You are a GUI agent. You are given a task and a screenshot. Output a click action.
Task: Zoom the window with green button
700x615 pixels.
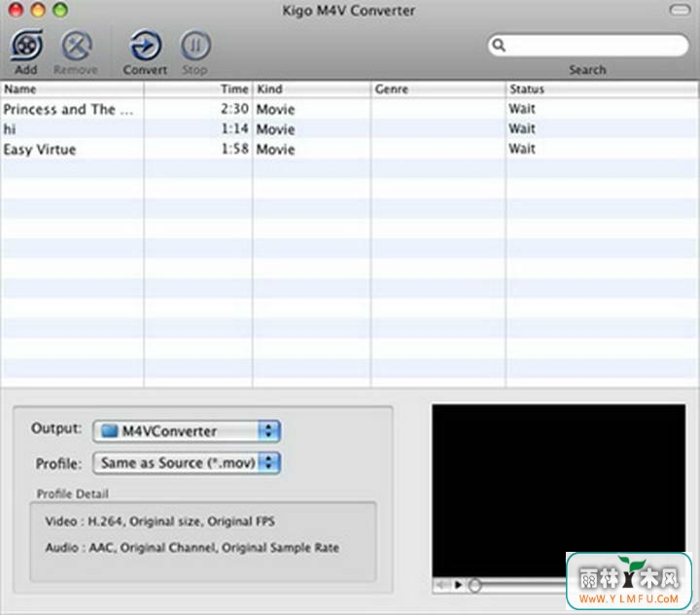(x=60, y=10)
